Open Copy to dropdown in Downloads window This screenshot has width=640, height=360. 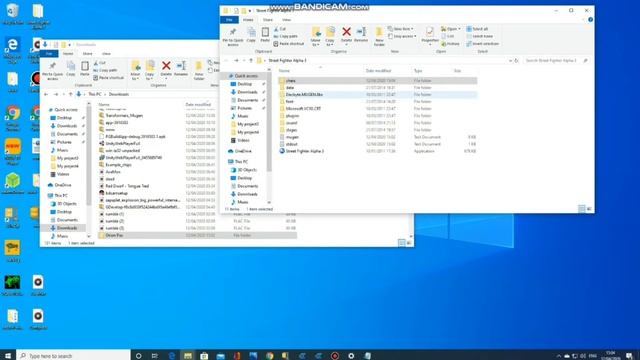150,70
